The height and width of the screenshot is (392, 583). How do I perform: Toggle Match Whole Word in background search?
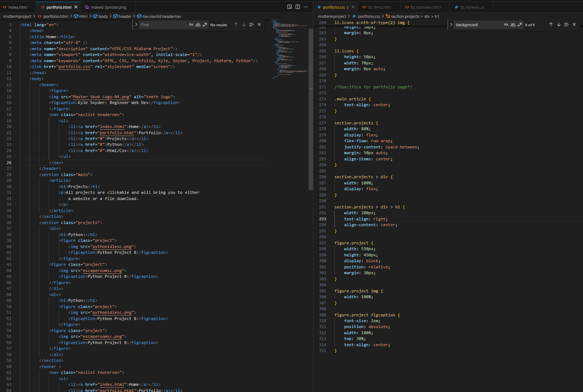coord(513,25)
